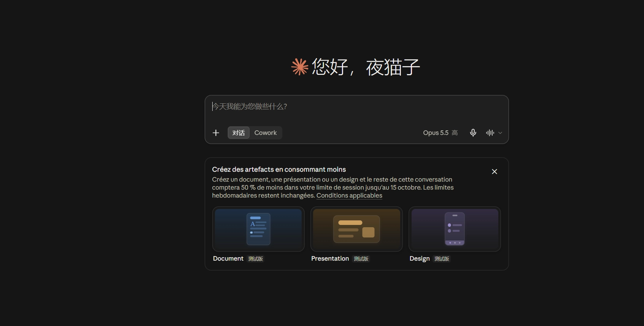Click the message input field
Image resolution: width=644 pixels, height=326 pixels.
[x=356, y=107]
